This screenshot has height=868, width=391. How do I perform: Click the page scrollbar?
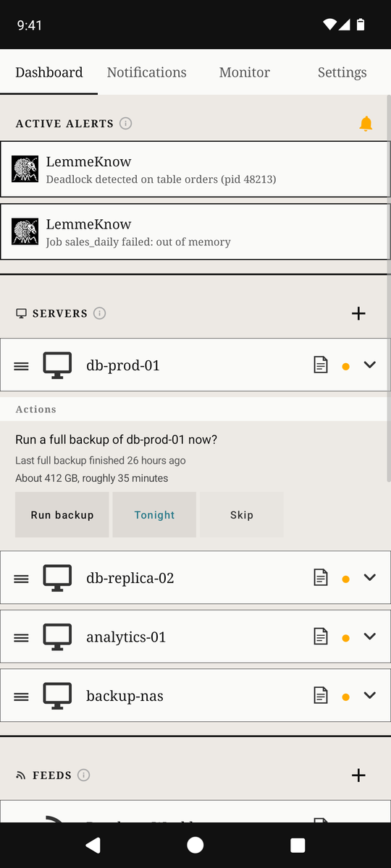coord(389,289)
